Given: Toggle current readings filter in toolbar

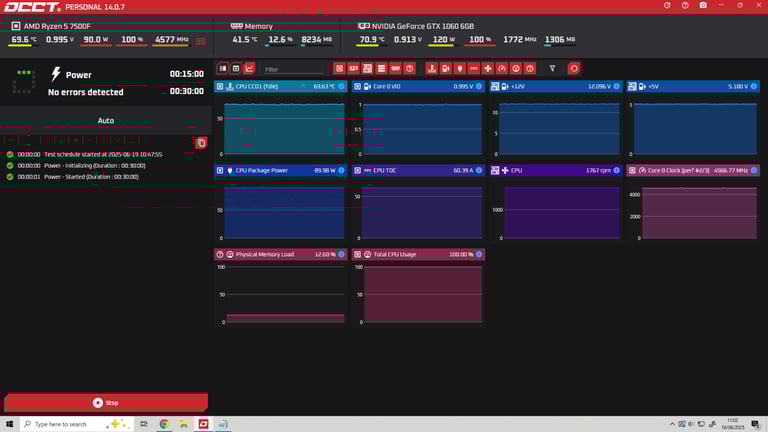Looking at the screenshot, I should 474,69.
